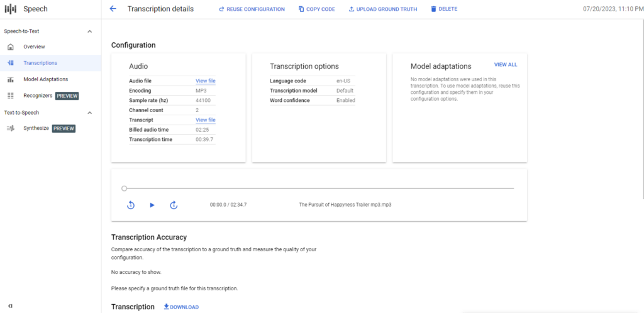
Task: Click the Billed audio time 02:25
Action: tap(202, 130)
